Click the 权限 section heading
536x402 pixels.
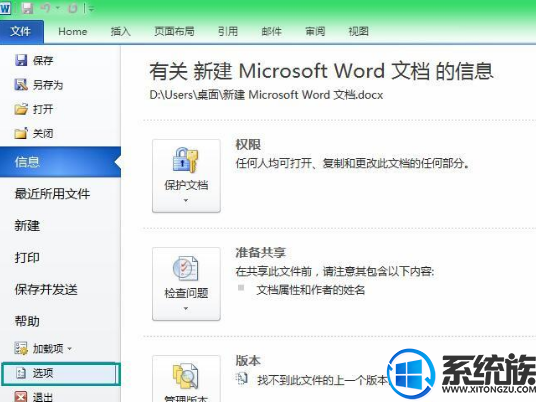[x=248, y=145]
